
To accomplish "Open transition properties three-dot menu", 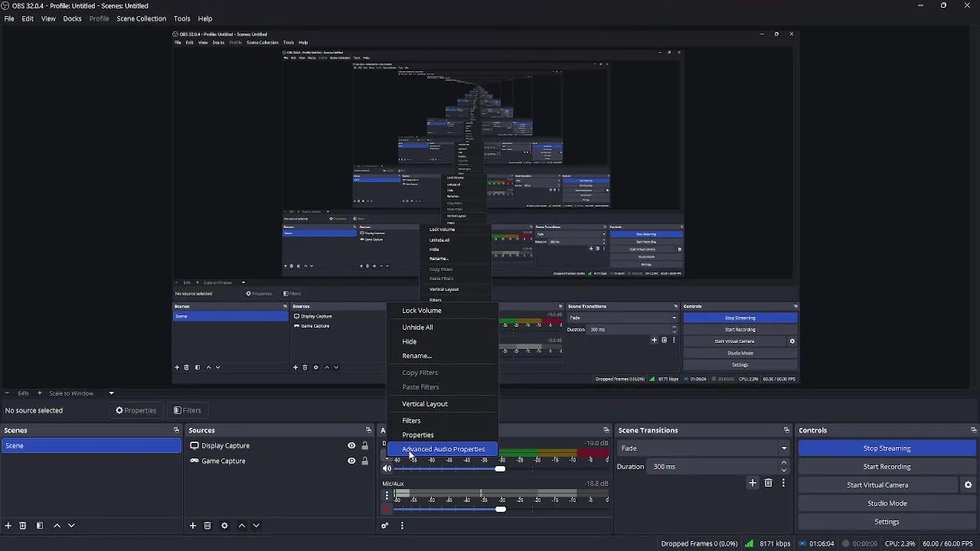I will point(783,483).
